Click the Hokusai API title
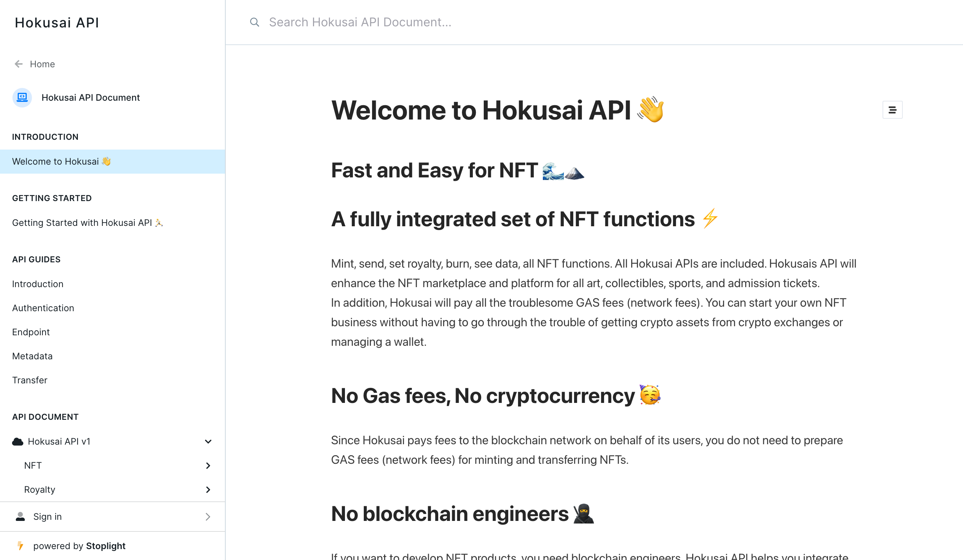Image resolution: width=963 pixels, height=560 pixels. (57, 23)
